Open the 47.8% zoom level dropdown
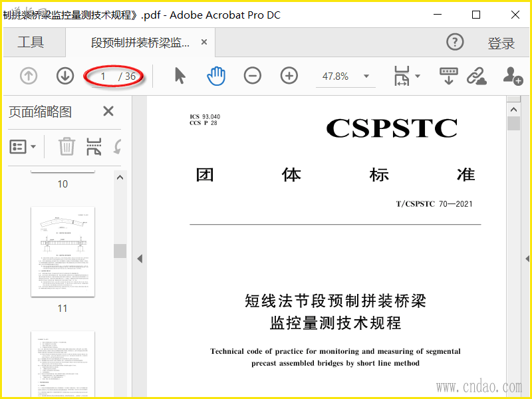532x399 pixels. click(366, 76)
